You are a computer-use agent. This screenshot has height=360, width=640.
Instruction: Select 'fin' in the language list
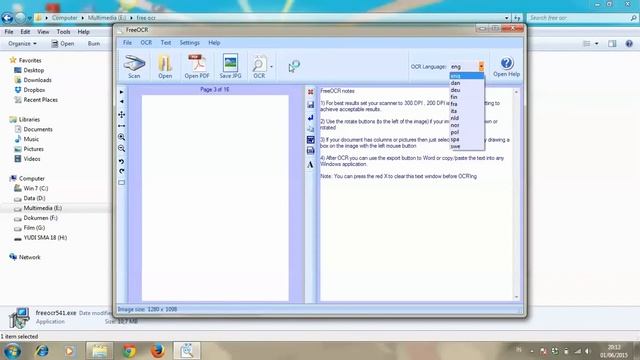[x=467, y=97]
